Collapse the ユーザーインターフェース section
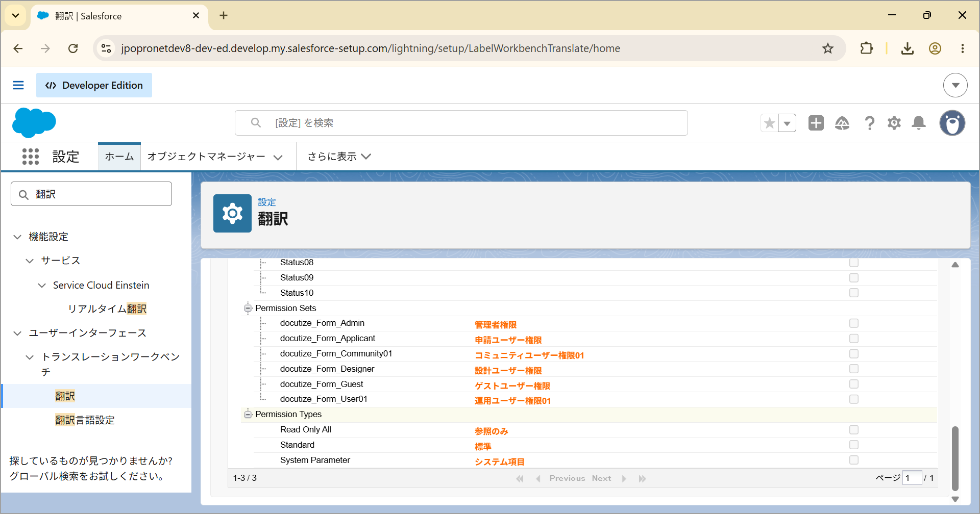980x514 pixels. [x=17, y=333]
